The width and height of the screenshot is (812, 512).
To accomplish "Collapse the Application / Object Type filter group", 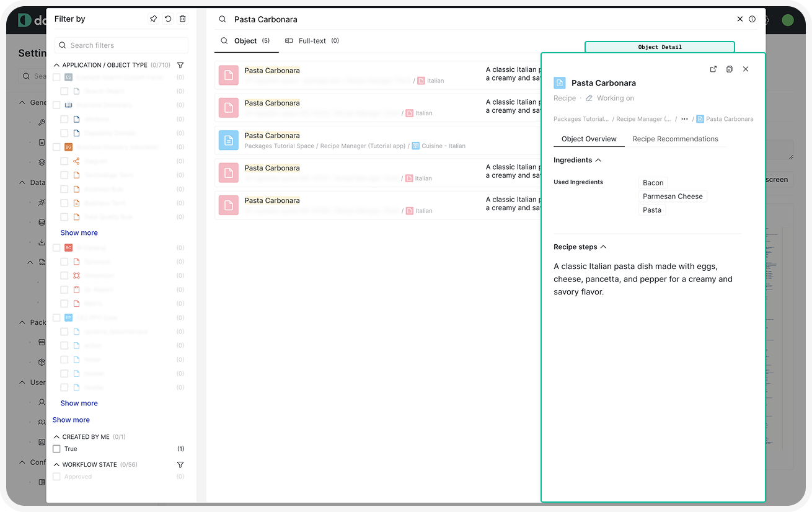I will tap(57, 65).
